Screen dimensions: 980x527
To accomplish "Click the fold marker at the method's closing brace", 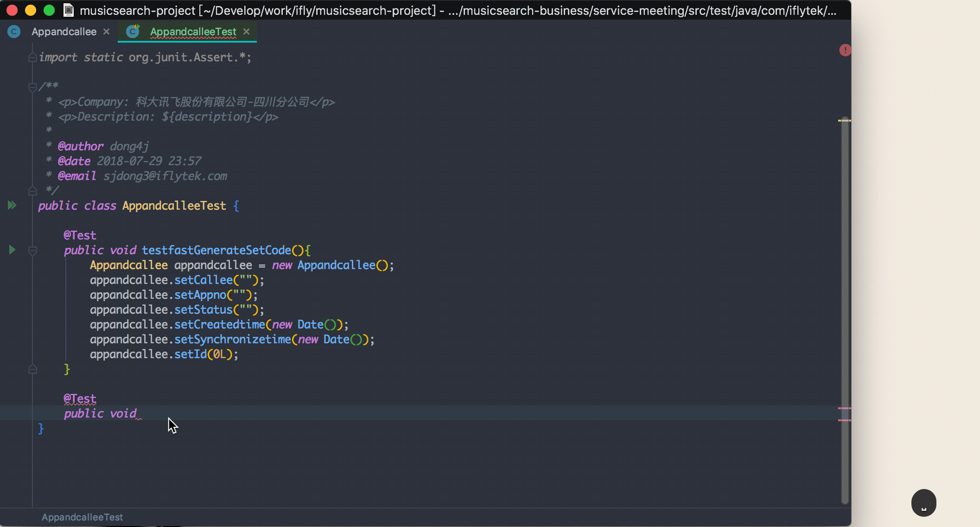I will point(32,369).
